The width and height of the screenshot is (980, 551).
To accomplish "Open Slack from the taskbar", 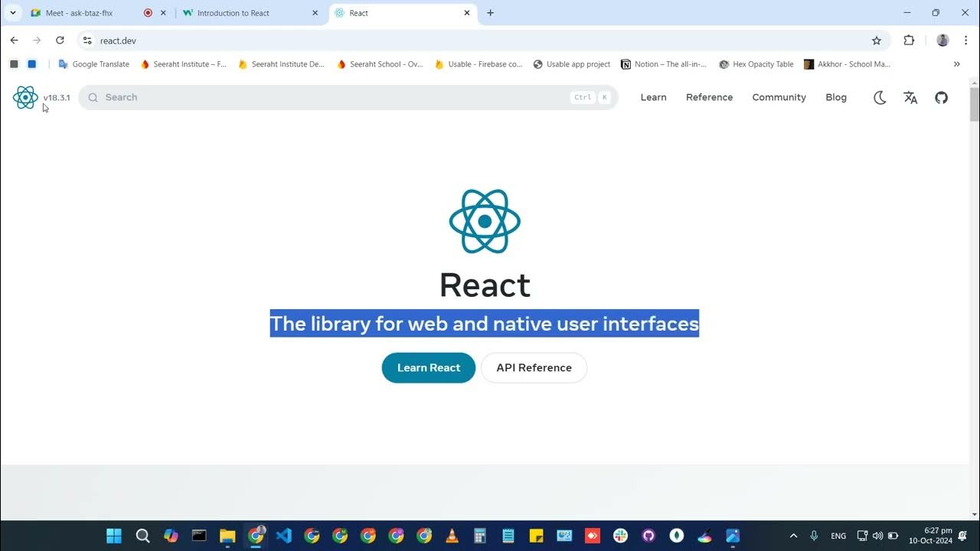I will pyautogui.click(x=620, y=536).
